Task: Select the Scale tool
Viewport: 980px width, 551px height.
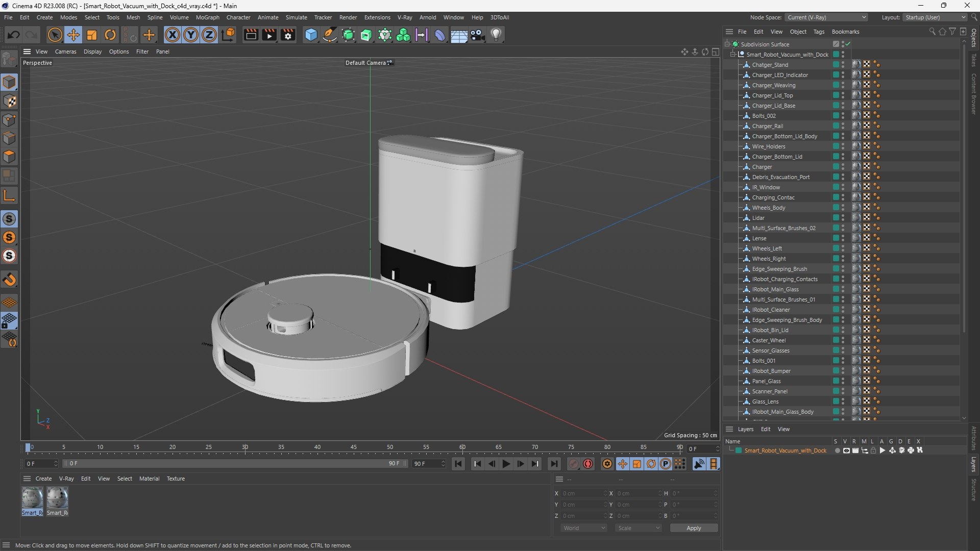Action: coord(92,35)
